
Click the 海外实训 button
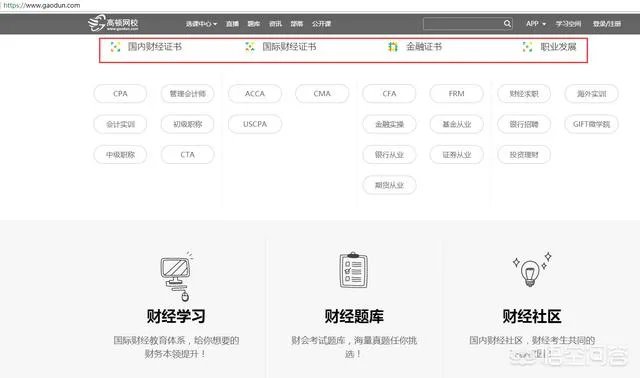coord(591,93)
